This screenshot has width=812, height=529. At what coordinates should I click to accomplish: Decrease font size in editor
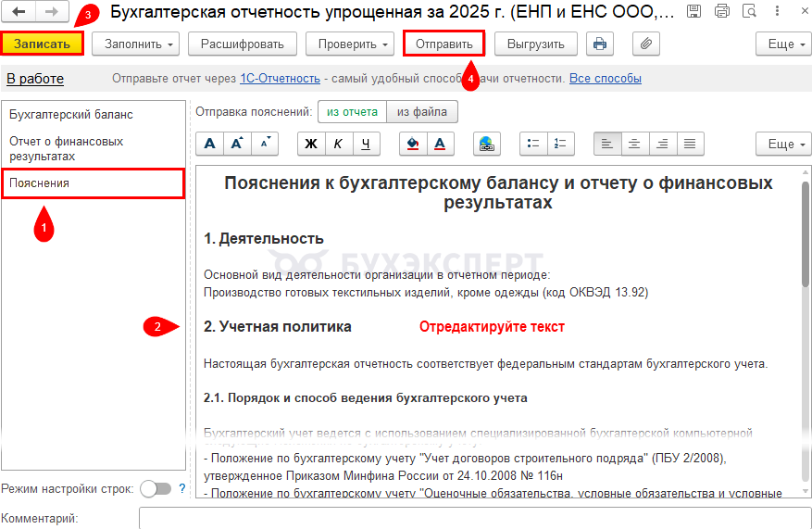(265, 144)
